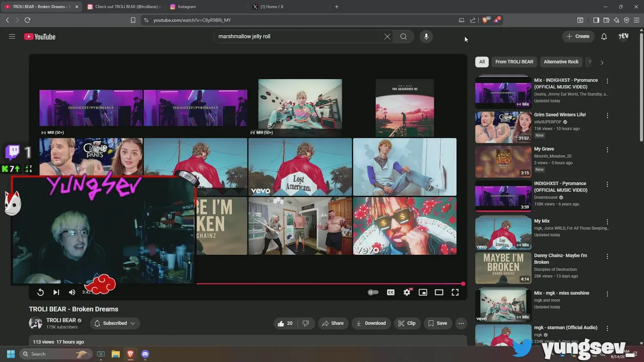644x362 pixels.
Task: Open the Danny Chainz- Maybe I'm Broken title
Action: pos(560,258)
